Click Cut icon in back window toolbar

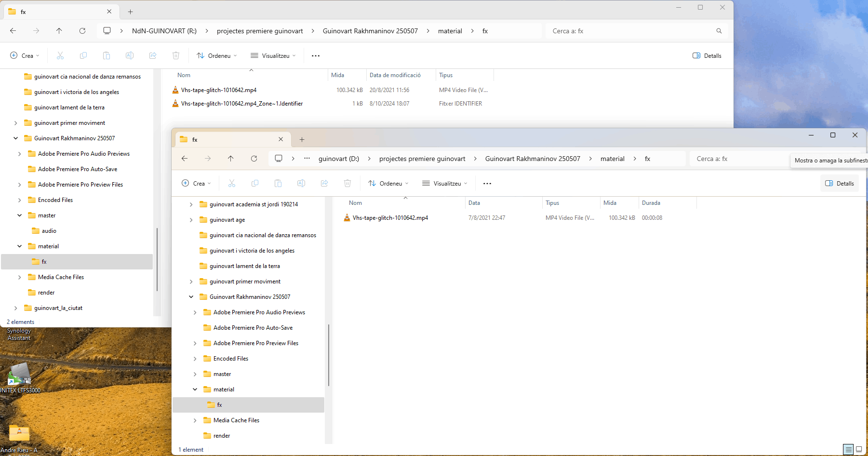tap(60, 55)
